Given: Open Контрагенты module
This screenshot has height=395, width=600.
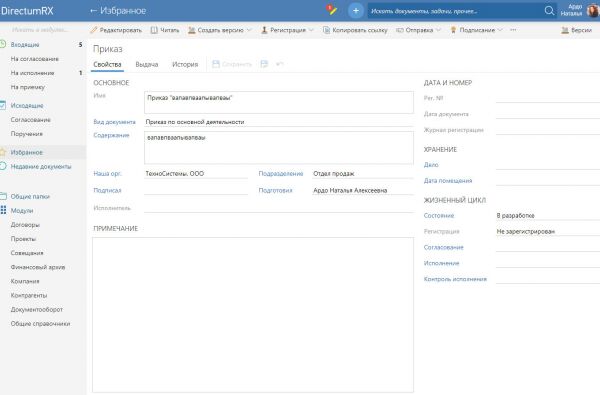Looking at the screenshot, I should 29,295.
